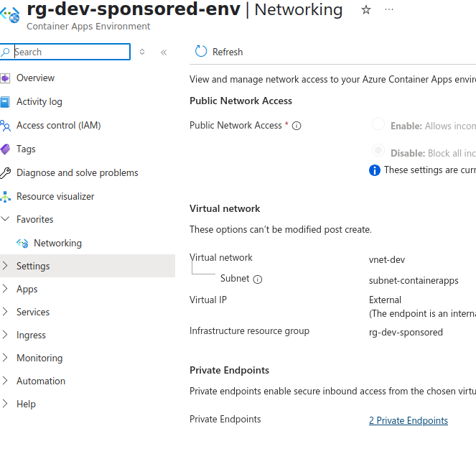
Task: Open Activity log menu item
Action: pyautogui.click(x=39, y=102)
